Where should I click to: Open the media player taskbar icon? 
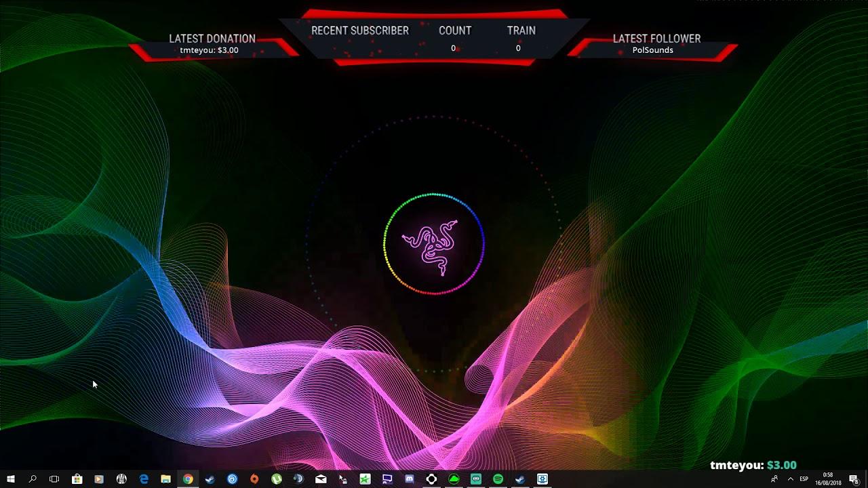click(99, 479)
